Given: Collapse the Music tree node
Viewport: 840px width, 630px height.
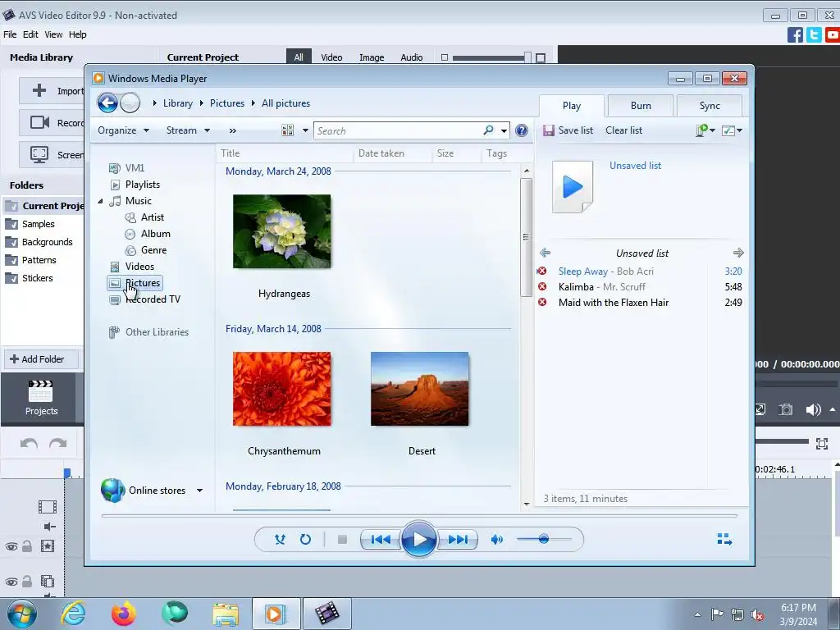Looking at the screenshot, I should (x=100, y=201).
